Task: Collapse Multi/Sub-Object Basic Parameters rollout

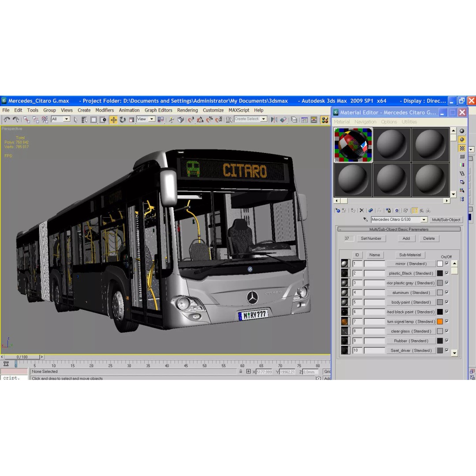Action: 399,229
